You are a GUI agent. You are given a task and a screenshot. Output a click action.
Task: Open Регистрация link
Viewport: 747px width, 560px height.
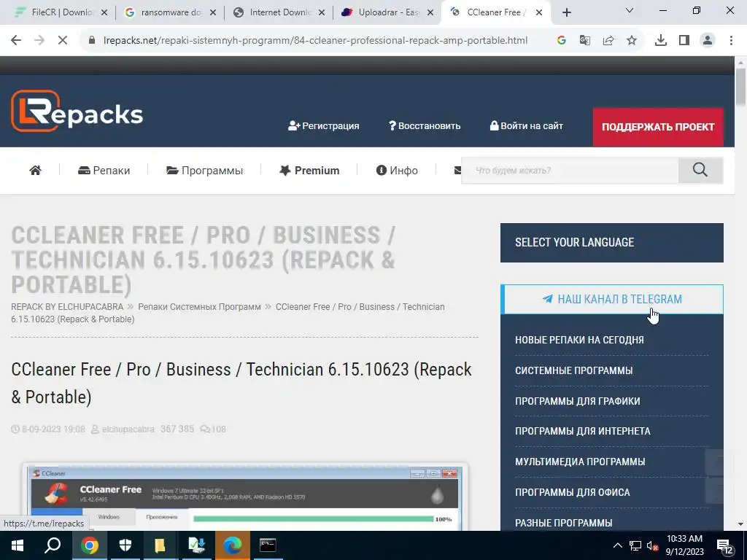tap(323, 125)
